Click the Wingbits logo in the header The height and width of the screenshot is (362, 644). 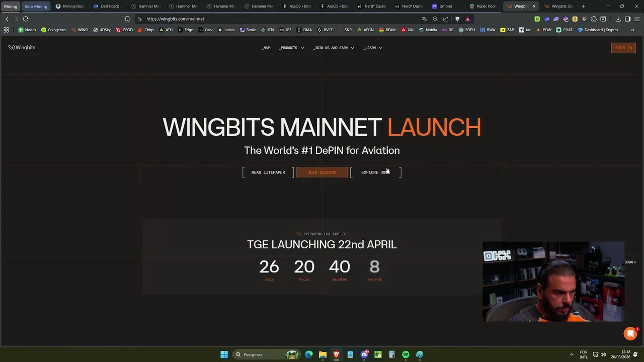[22, 47]
